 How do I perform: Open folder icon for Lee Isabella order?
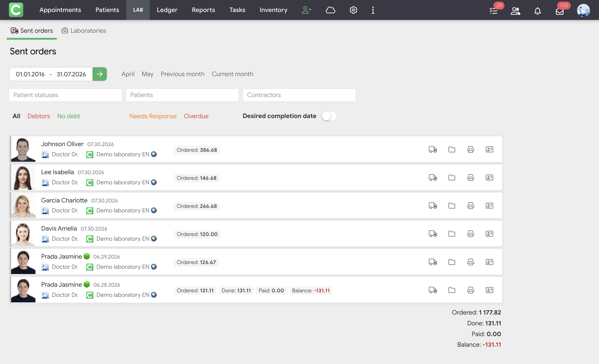click(x=452, y=177)
